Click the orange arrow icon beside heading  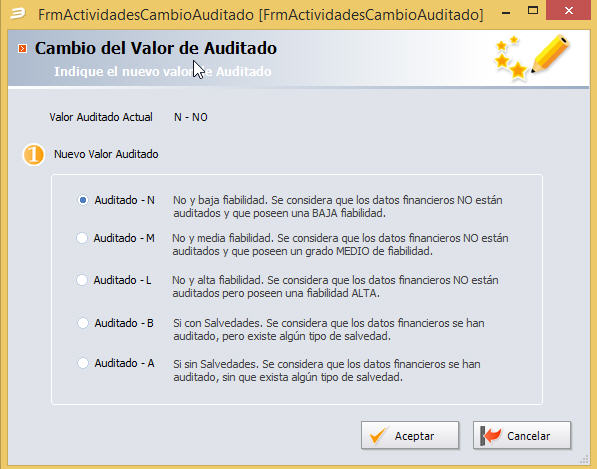pos(22,48)
